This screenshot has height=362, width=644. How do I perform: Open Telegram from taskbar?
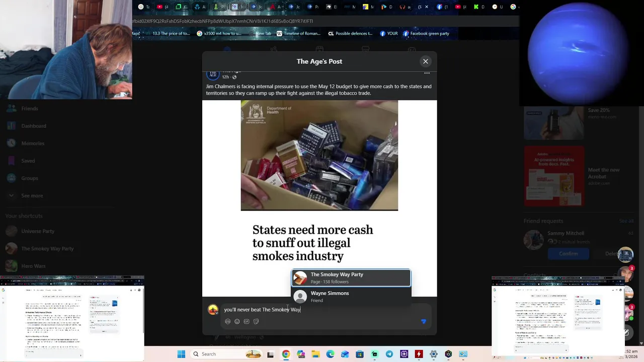pyautogui.click(x=389, y=354)
